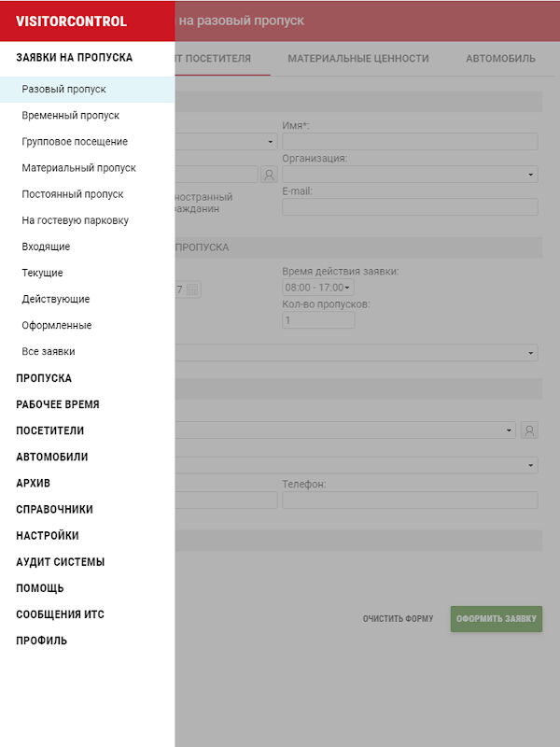Open the Организация dropdown
This screenshot has height=747, width=560.
coord(410,175)
